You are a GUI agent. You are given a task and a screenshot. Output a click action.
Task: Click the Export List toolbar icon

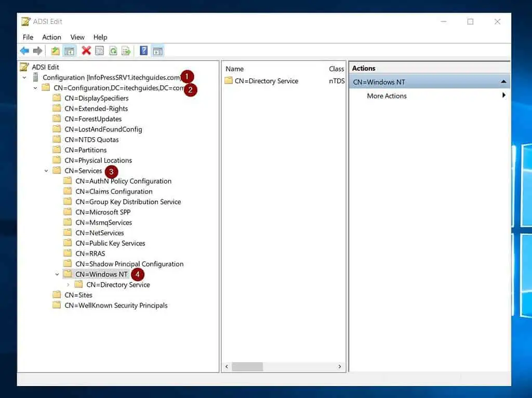click(126, 51)
